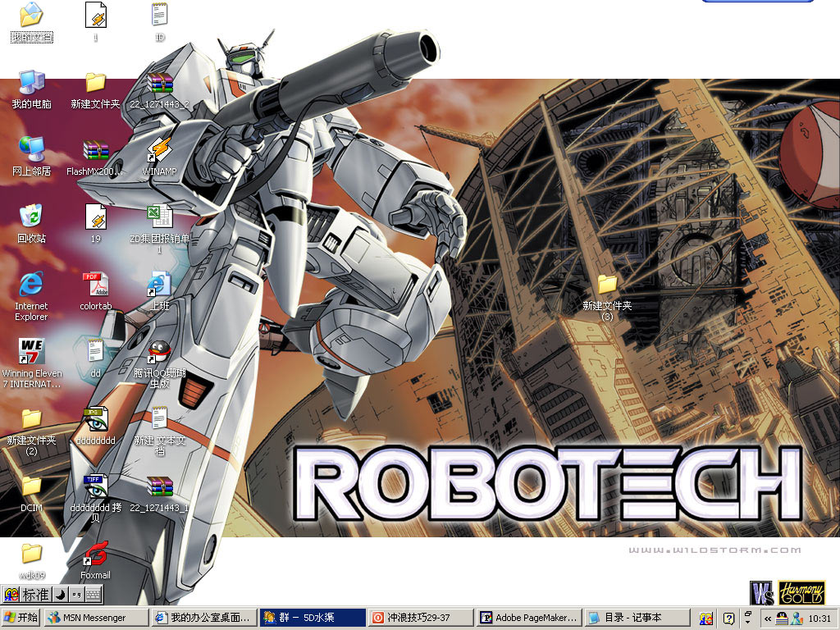Toggle Chinese punctuation mode button
This screenshot has height=630, width=840.
click(x=76, y=594)
